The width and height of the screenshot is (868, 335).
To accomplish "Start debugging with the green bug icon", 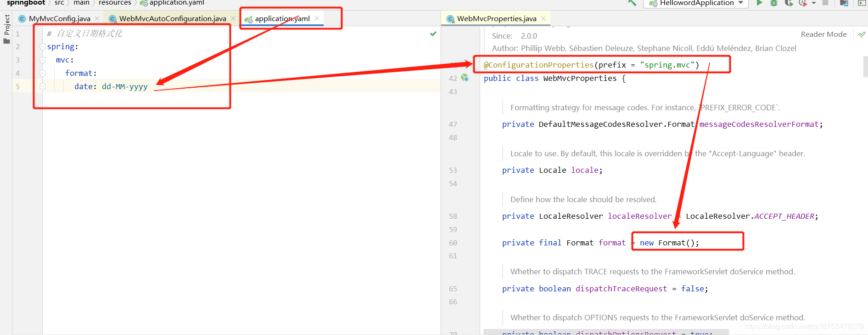I will [x=774, y=3].
